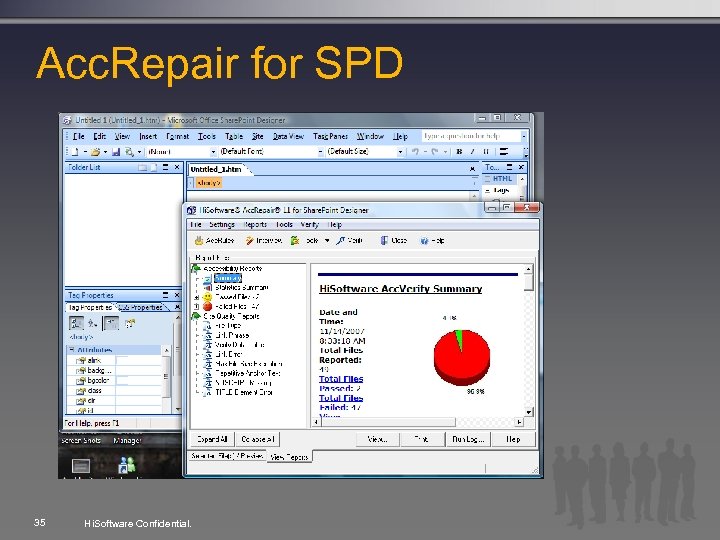Open the Reports menu in AccRepair

(x=255, y=225)
